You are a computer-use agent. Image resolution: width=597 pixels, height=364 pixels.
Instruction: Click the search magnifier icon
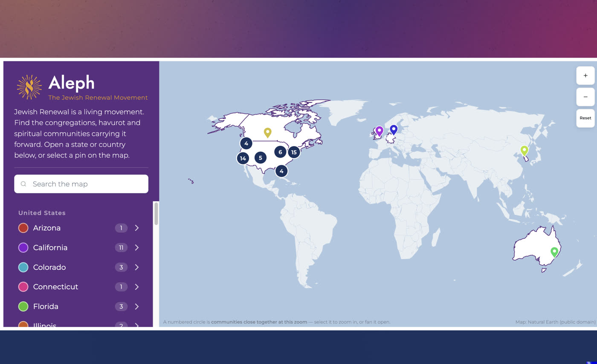tap(23, 184)
